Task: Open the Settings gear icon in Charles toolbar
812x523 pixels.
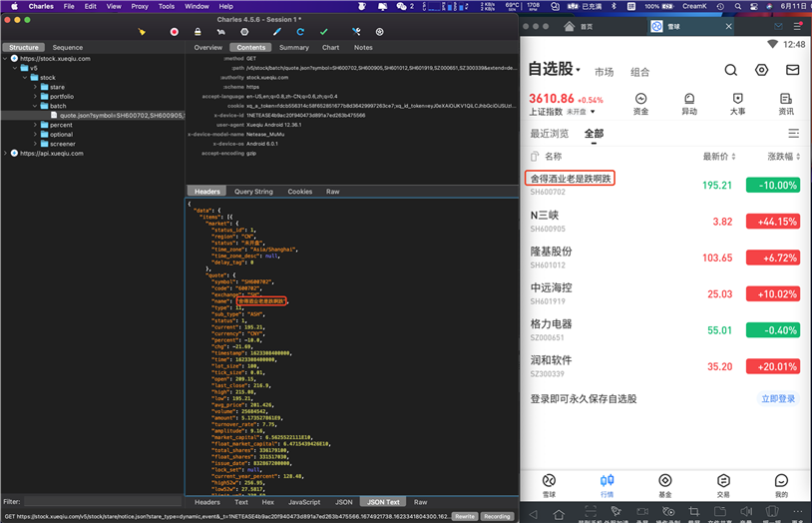Action: pos(380,32)
